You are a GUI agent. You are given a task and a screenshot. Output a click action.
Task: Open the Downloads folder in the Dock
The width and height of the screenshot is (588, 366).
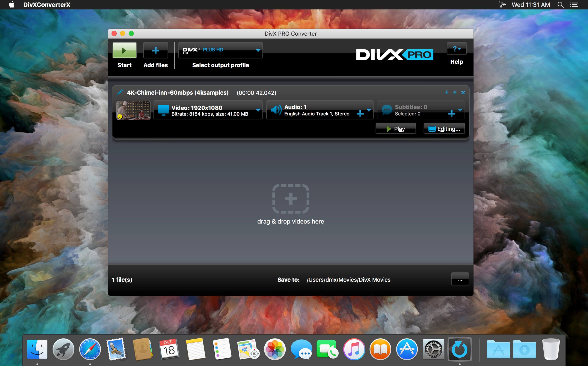pos(524,349)
